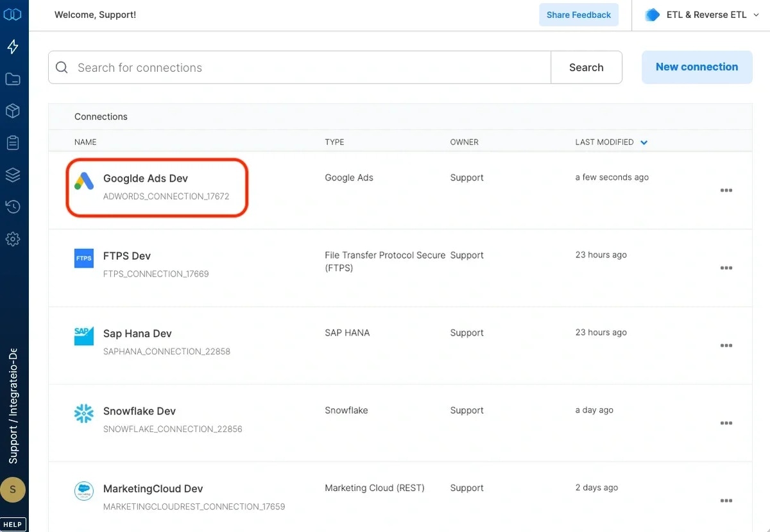Click the New connection button
Image resolution: width=770 pixels, height=532 pixels.
point(696,67)
